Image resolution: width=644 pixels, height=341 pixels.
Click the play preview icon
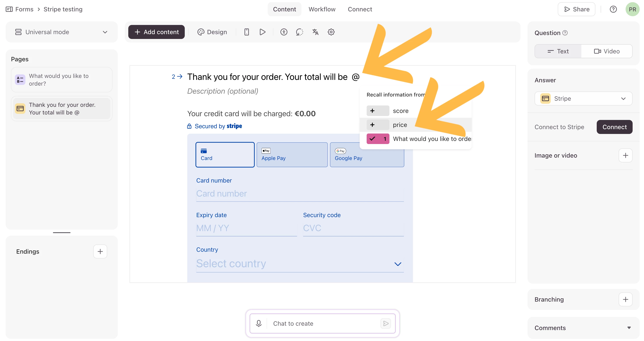coord(262,32)
